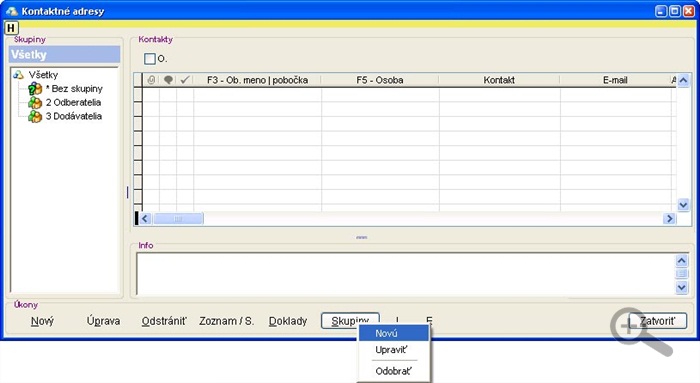Click the H icon in the top-left corner

coord(11,28)
